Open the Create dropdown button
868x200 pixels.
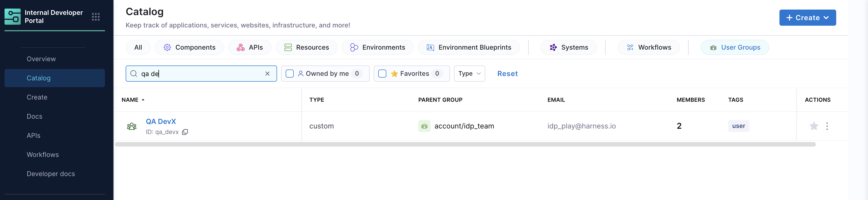tap(807, 18)
